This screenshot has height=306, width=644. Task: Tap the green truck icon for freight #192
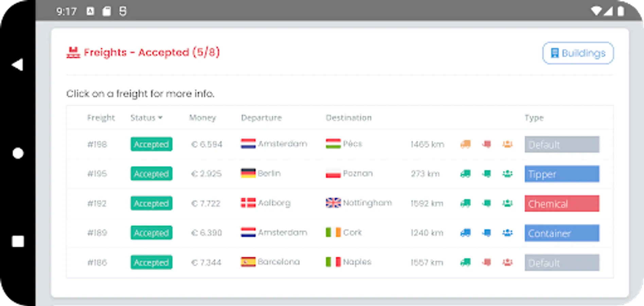465,203
